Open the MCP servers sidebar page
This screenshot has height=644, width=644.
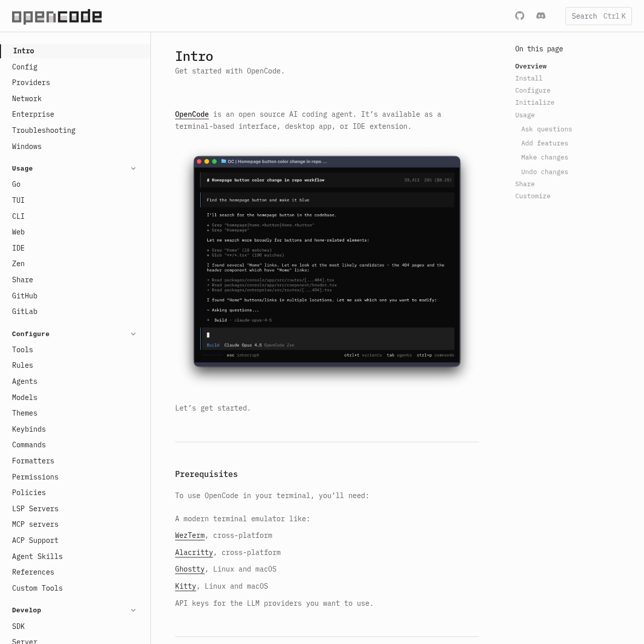[35, 524]
